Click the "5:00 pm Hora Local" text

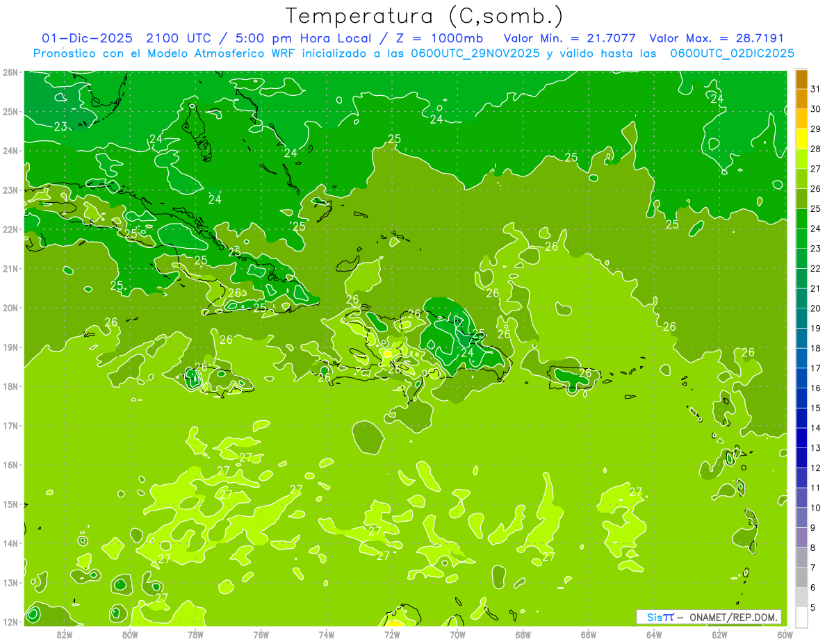303,38
